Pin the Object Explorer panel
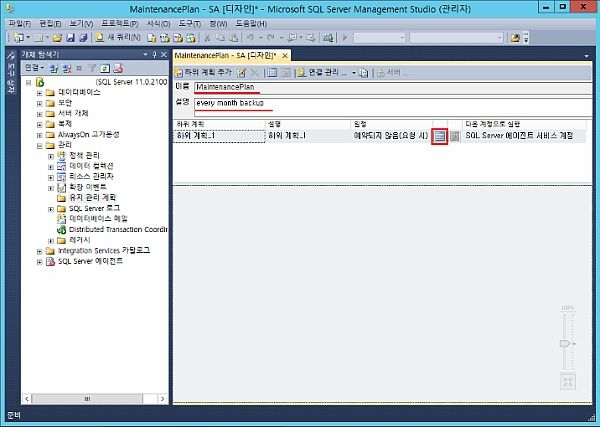 tap(154, 55)
